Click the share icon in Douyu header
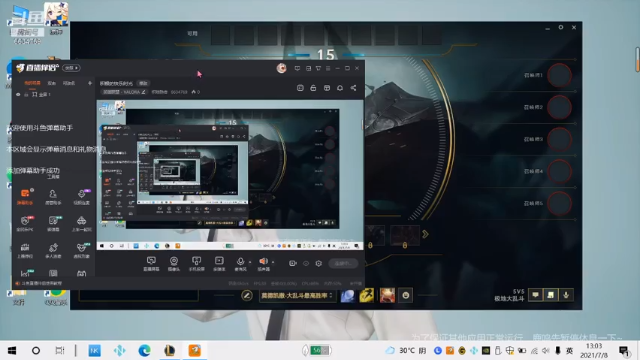The width and height of the screenshot is (640, 360). [x=353, y=88]
